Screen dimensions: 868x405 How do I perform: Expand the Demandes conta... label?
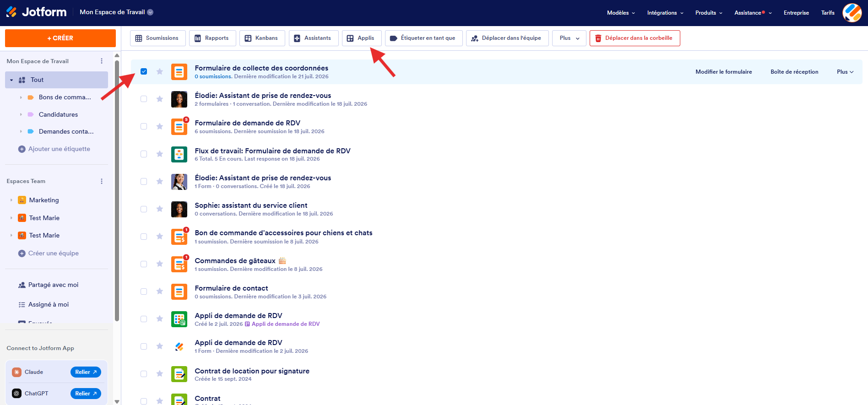[x=21, y=131]
